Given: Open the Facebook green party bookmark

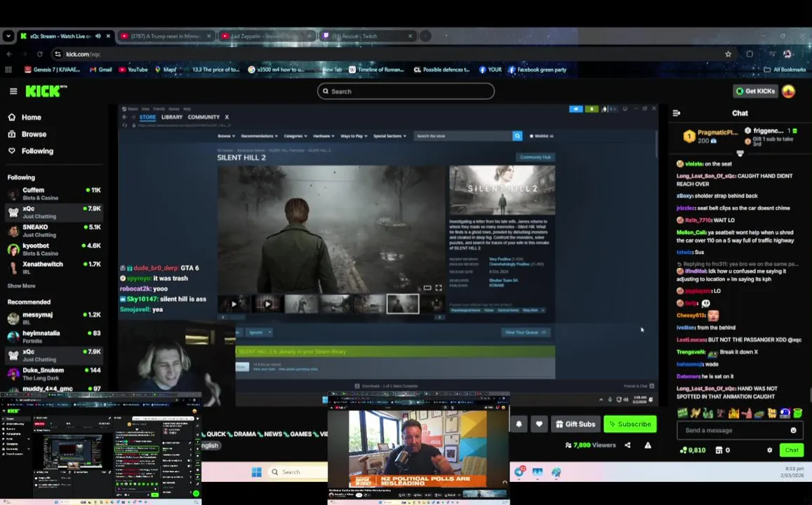Looking at the screenshot, I should [537, 69].
